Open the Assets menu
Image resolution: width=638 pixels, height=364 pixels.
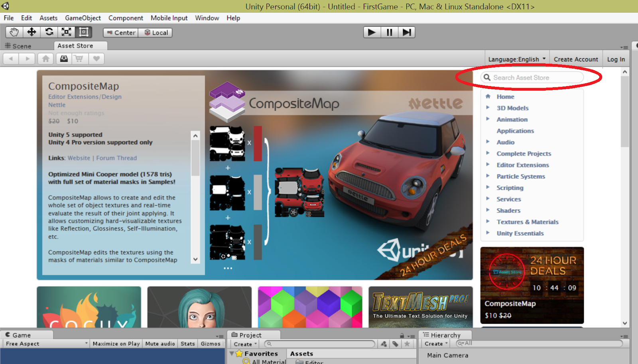(48, 18)
